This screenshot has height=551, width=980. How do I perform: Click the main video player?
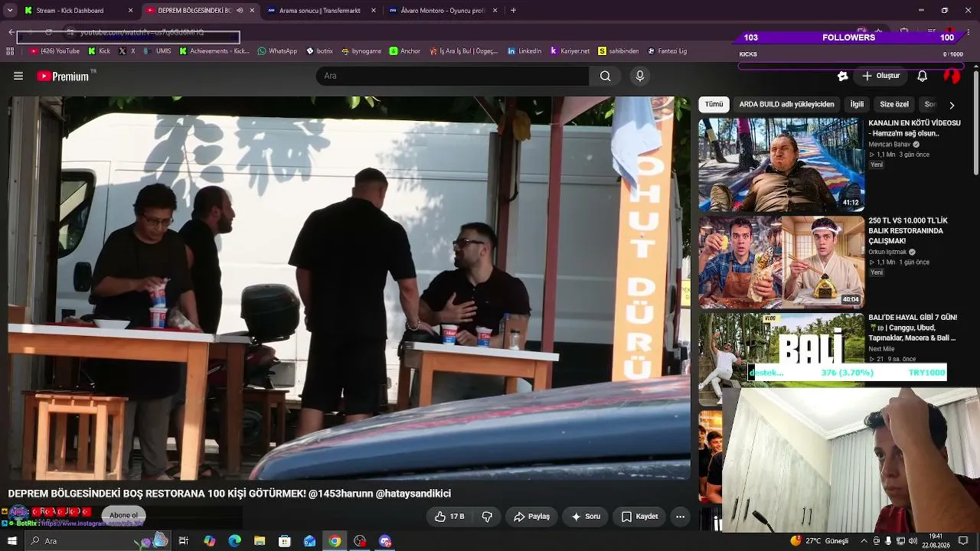[x=349, y=288]
